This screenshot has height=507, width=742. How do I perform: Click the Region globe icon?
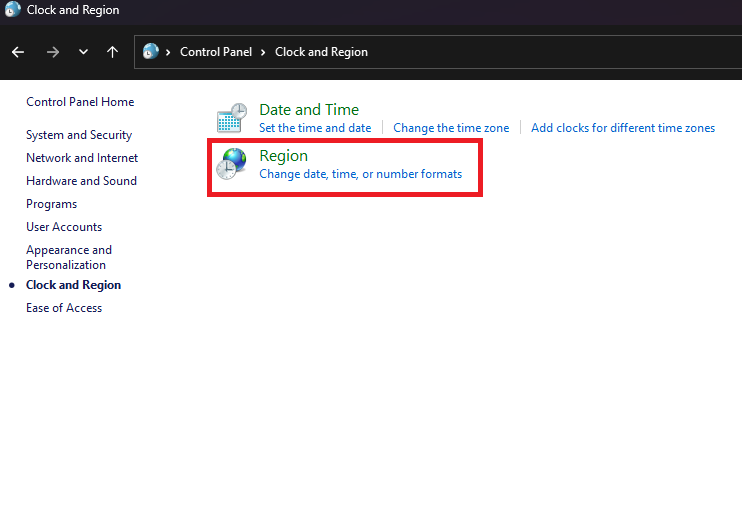[232, 164]
